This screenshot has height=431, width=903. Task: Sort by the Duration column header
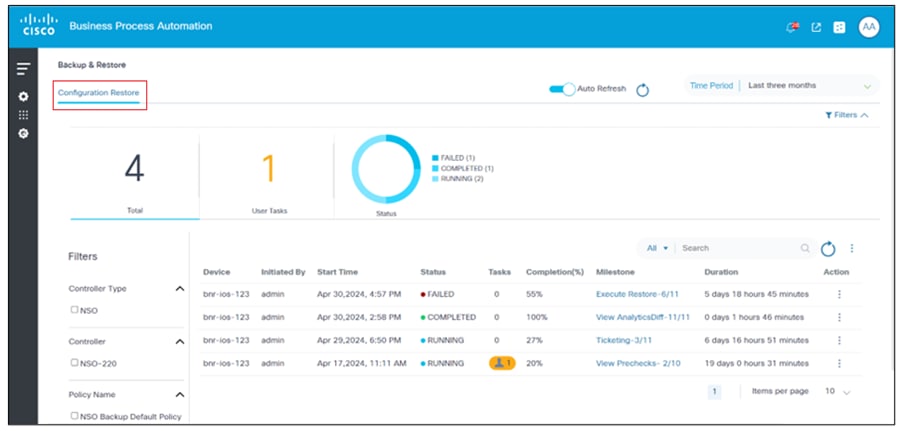(x=721, y=272)
